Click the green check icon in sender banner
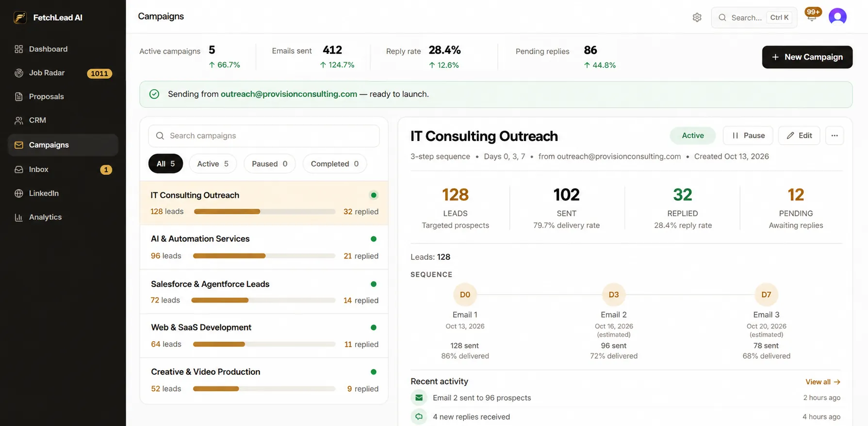Viewport: 868px width, 426px height. tap(154, 94)
